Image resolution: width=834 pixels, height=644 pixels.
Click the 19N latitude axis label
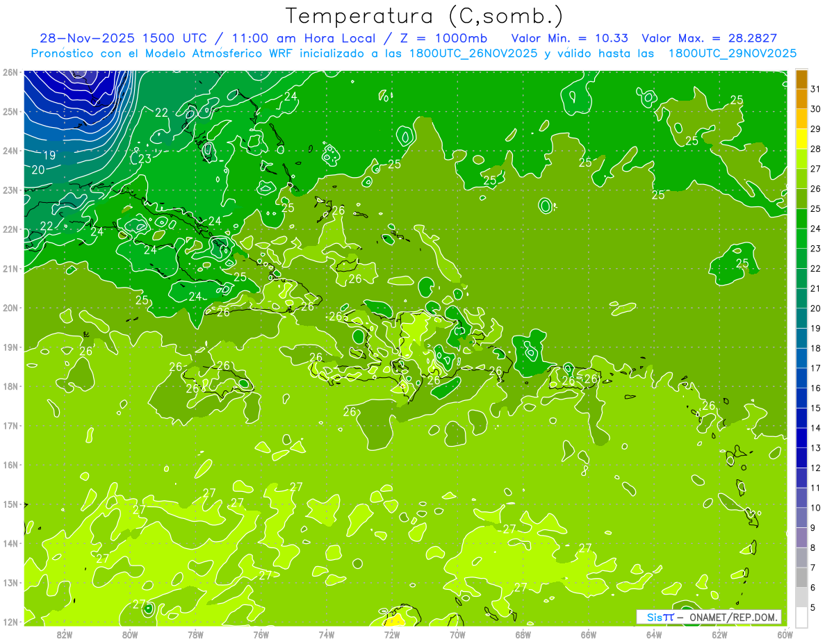(x=10, y=347)
